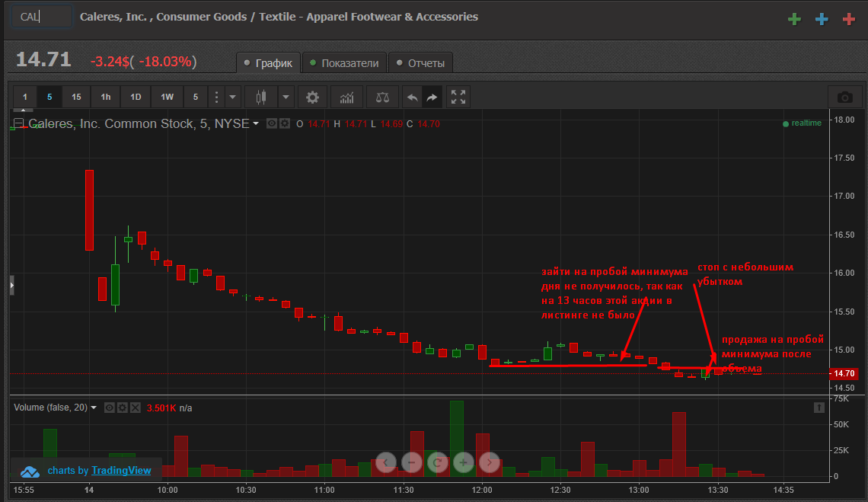The image size is (868, 502).
Task: Click the 13:30 time axis label
Action: (718, 490)
